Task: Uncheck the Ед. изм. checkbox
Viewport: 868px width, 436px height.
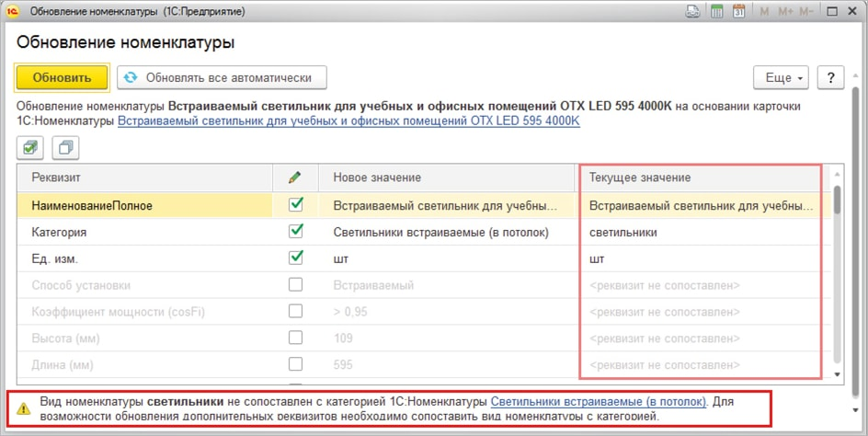Action: click(x=295, y=258)
